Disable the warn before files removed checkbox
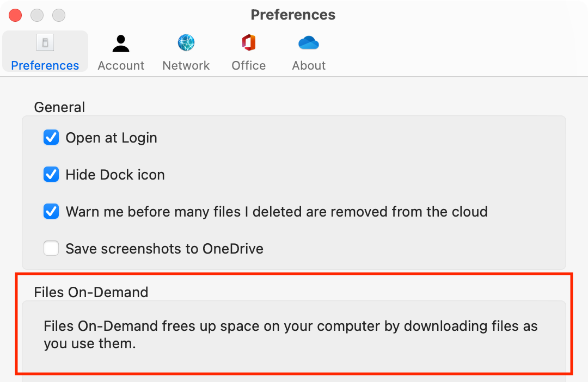588x382 pixels. (51, 211)
